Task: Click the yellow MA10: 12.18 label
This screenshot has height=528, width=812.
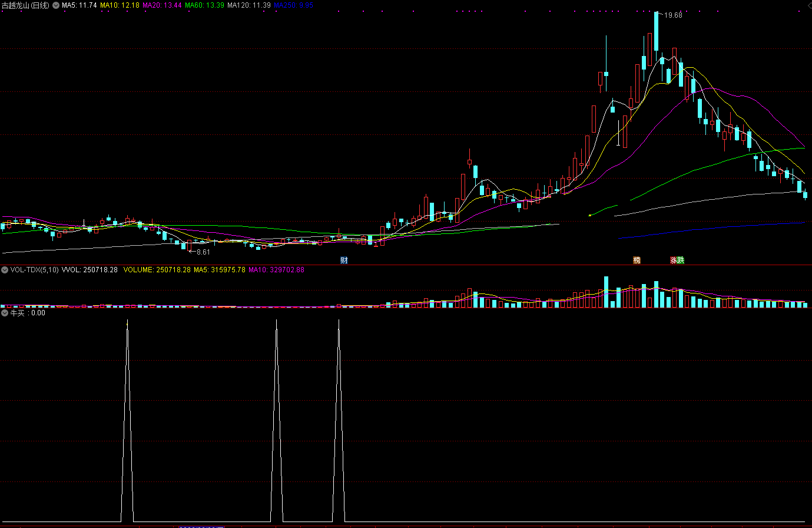Action: (120, 5)
